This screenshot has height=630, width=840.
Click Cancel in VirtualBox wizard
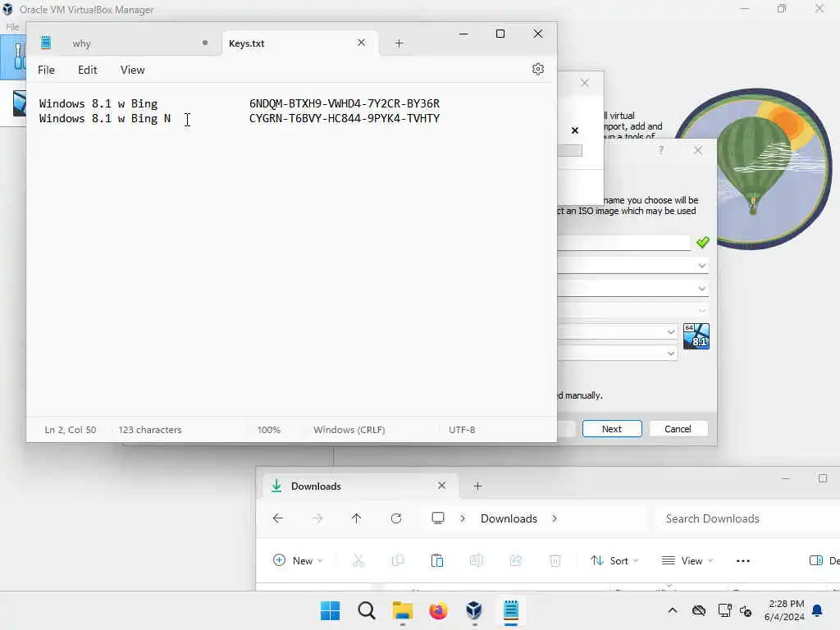[x=678, y=428]
